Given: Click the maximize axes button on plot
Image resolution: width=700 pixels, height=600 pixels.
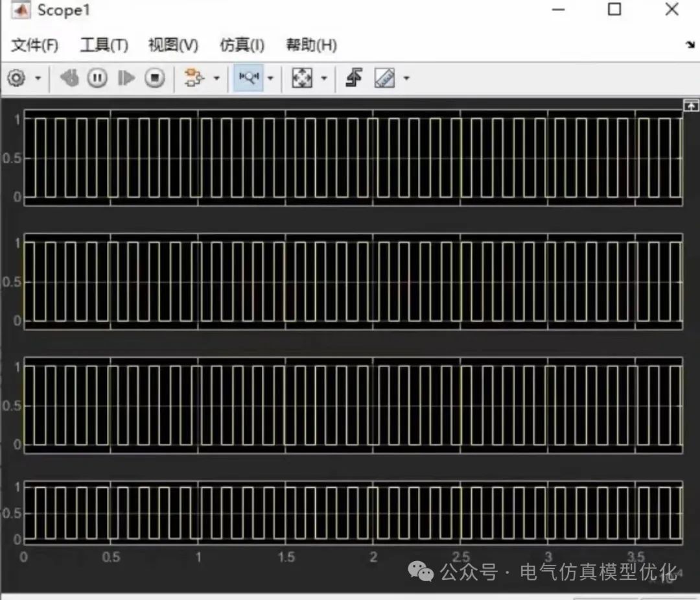Looking at the screenshot, I should point(691,106).
